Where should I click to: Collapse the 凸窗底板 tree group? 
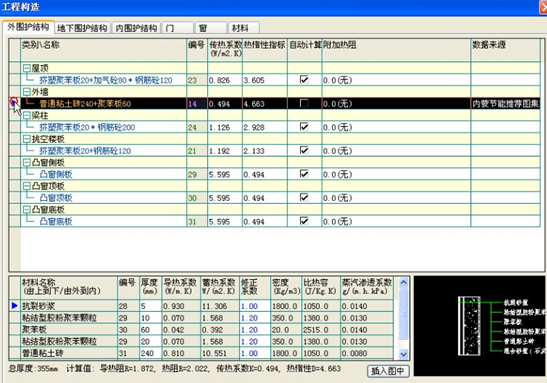[x=27, y=210]
